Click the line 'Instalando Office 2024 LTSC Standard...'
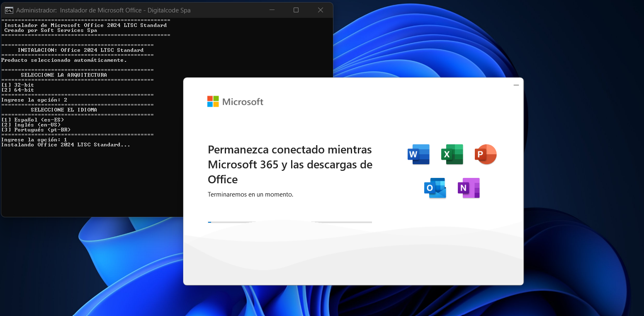Screen dimensions: 644x316 pyautogui.click(x=66, y=145)
